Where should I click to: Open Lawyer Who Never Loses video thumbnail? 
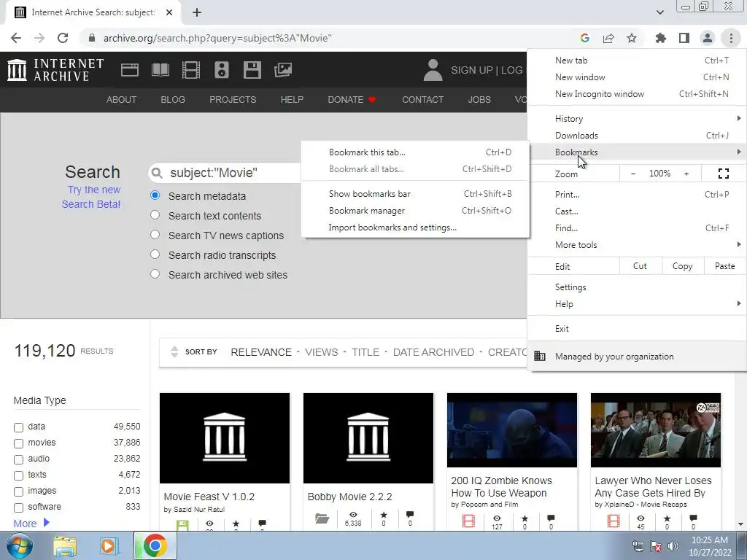point(656,430)
